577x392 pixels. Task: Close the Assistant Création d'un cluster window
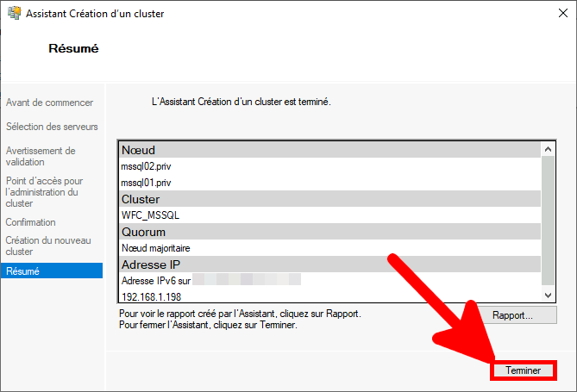pos(563,14)
